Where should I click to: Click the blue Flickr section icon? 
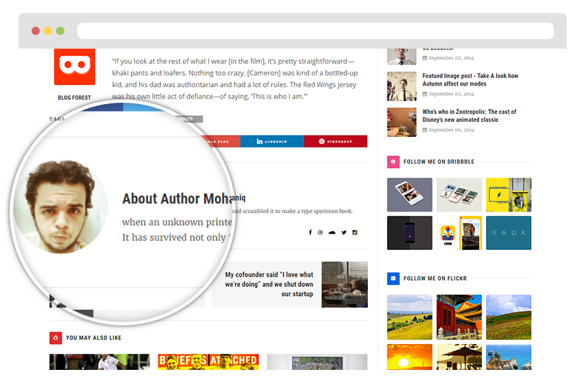[393, 279]
